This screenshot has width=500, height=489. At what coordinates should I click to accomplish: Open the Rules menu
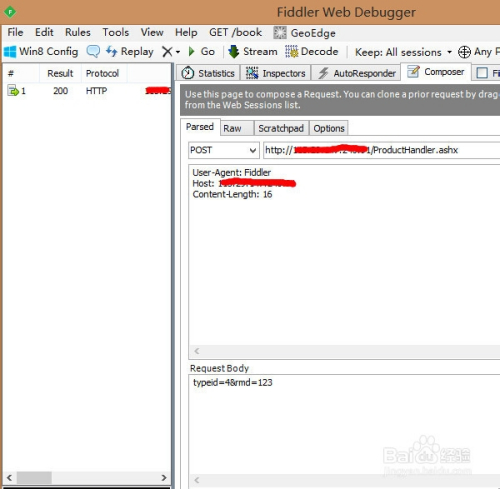[x=78, y=32]
